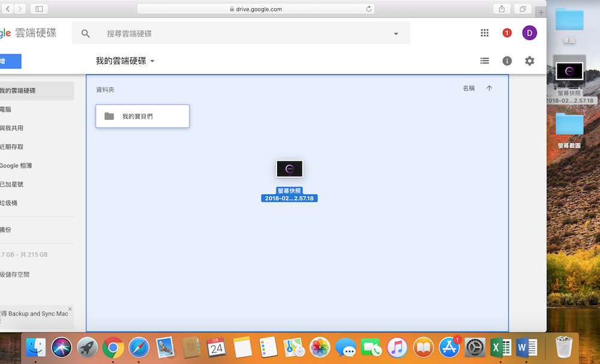Open 近期存取 in sidebar

(12, 147)
